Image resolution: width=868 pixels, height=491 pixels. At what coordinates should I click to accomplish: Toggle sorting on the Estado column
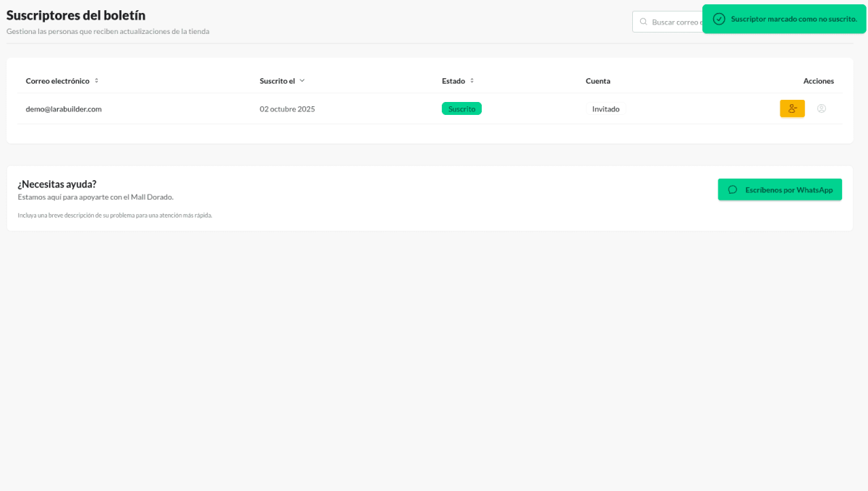point(471,80)
